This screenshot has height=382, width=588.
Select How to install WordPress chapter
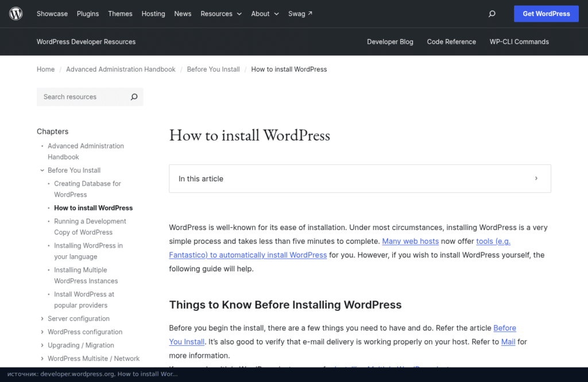coord(94,208)
